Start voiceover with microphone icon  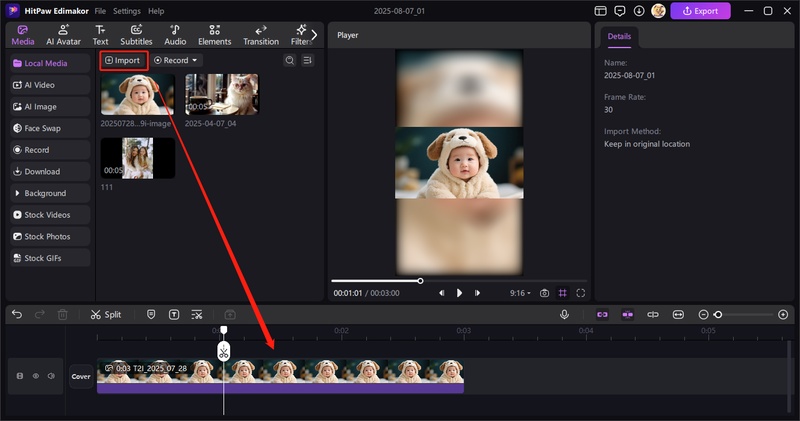click(x=564, y=314)
